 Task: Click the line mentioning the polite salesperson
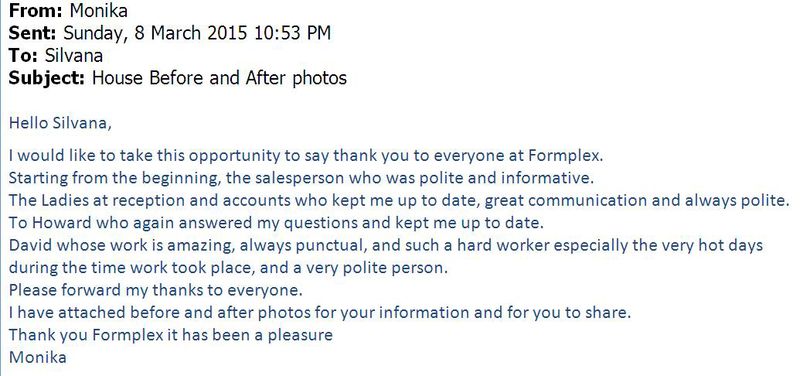point(302,178)
